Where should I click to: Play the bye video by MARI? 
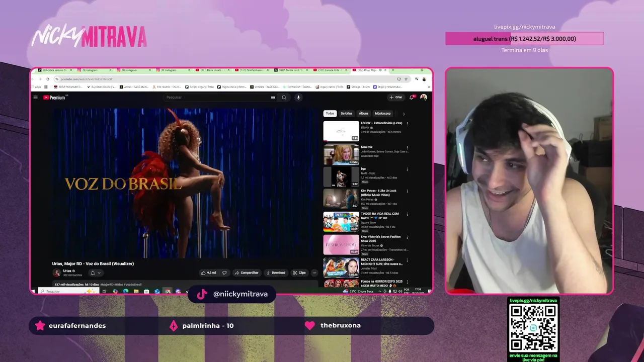tap(341, 177)
